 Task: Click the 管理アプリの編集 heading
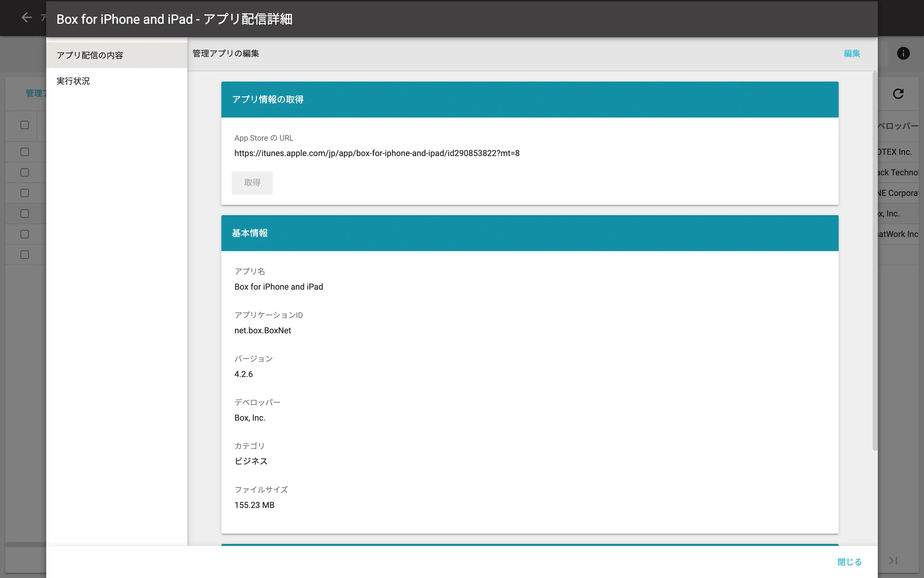[x=226, y=54]
